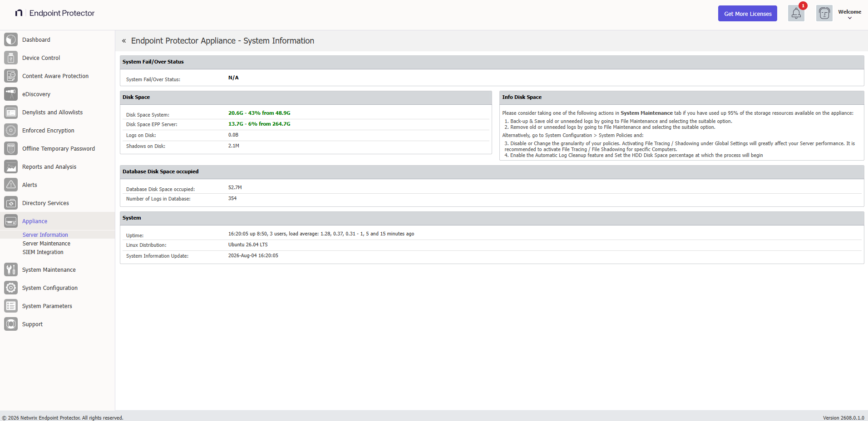Screen dimensions: 868x421
Task: Click the System Configuration gear icon
Action: [x=11, y=288]
